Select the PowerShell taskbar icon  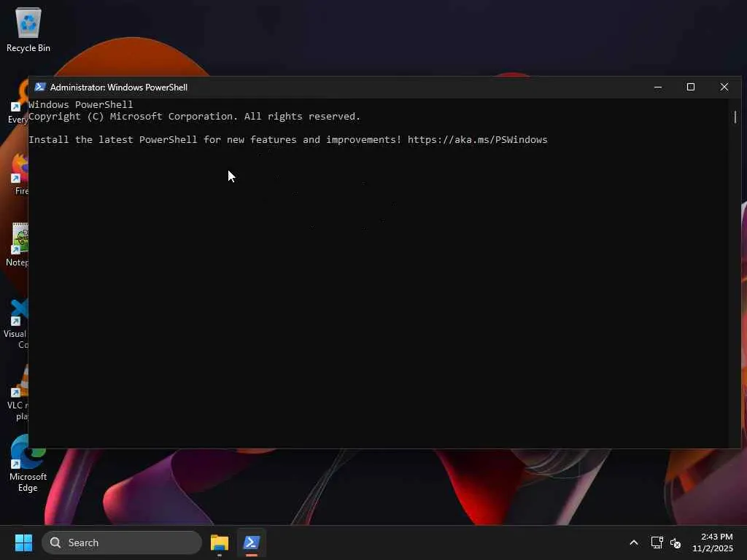[252, 542]
